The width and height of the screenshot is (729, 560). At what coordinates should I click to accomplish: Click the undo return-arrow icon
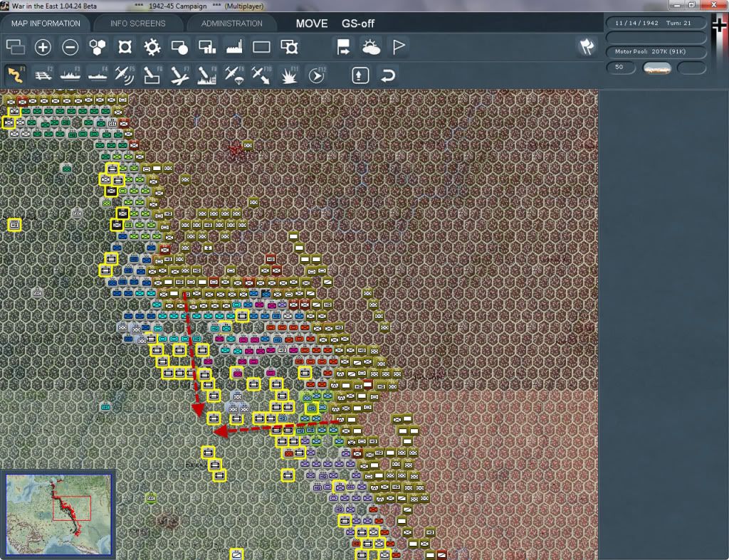(388, 75)
